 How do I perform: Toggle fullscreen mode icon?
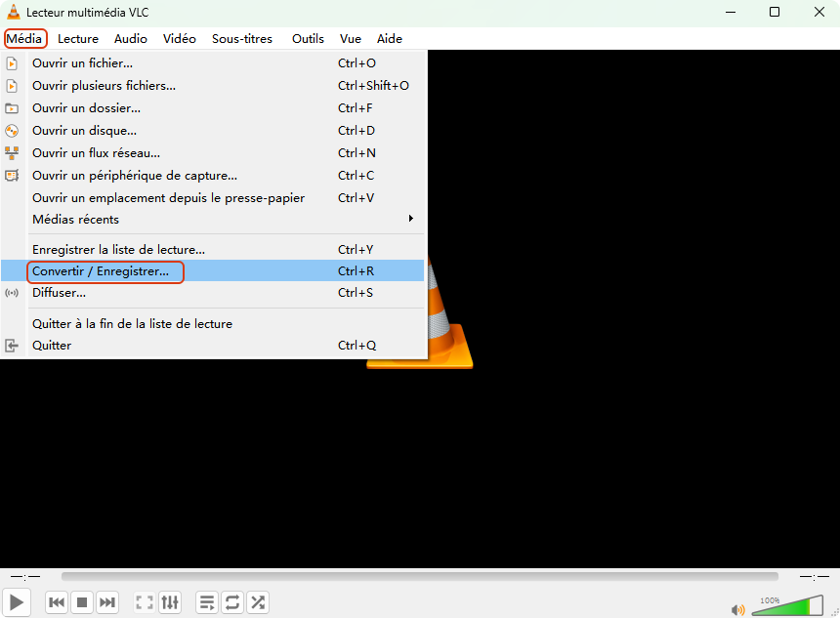145,602
